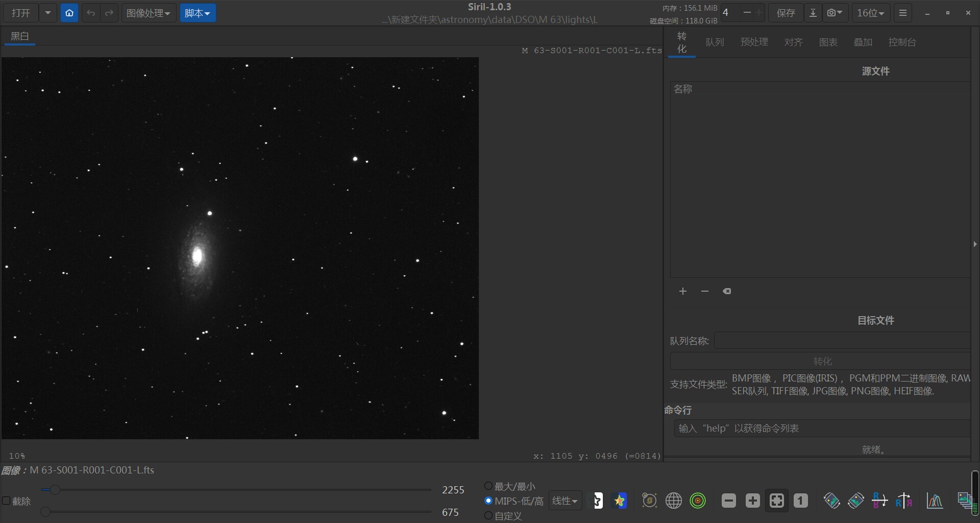The width and height of the screenshot is (980, 523).
Task: Select the 黑白 image channel tab
Action: coord(20,36)
